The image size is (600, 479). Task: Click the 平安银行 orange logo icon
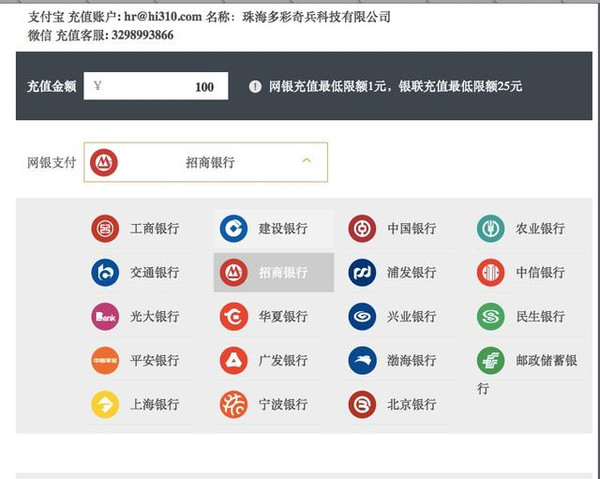(105, 360)
